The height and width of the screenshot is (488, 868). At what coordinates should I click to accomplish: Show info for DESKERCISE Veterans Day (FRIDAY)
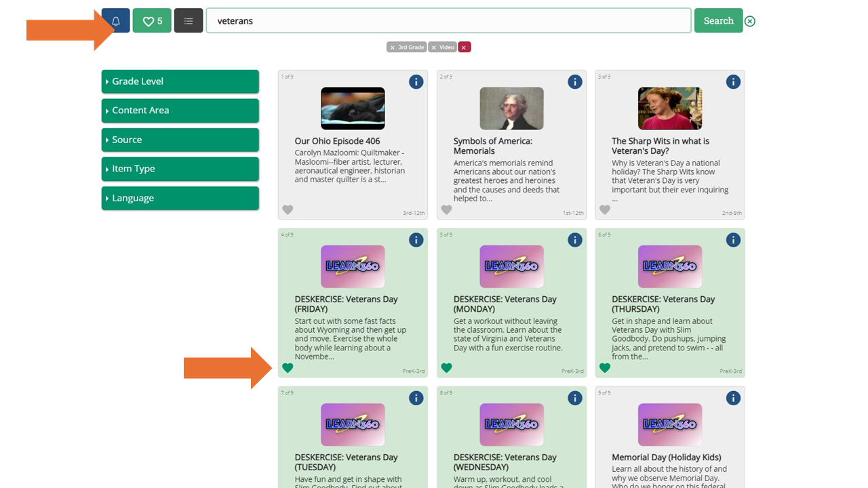pos(416,240)
